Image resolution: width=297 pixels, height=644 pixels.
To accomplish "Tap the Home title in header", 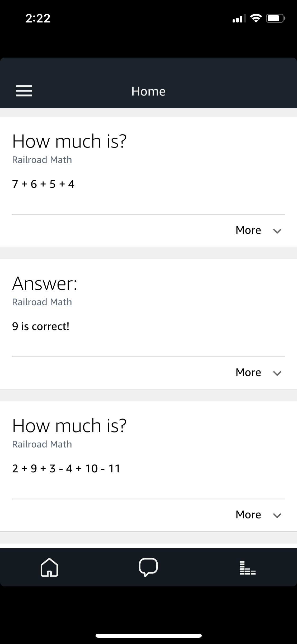I will pyautogui.click(x=148, y=91).
